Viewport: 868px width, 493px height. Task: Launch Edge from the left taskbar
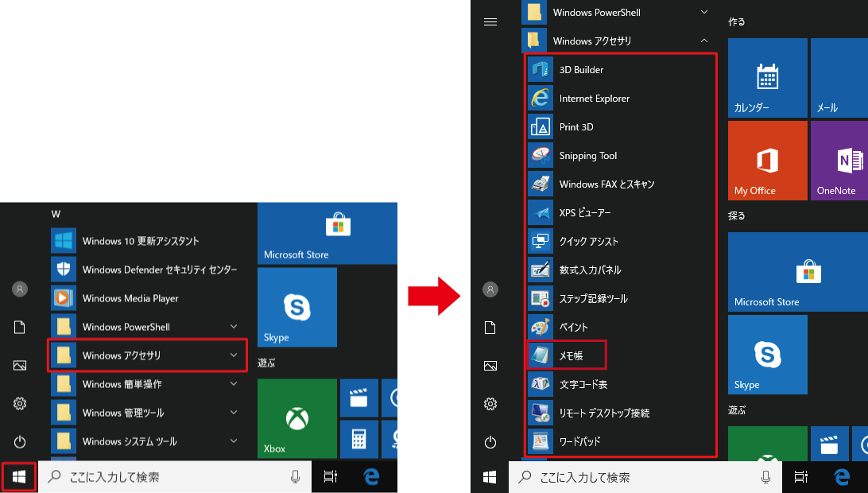(371, 477)
